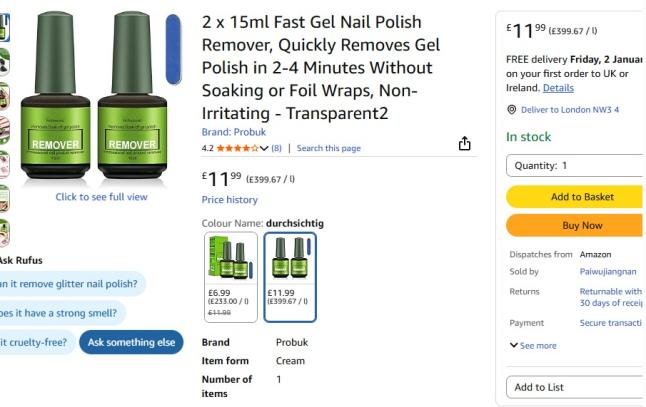Click the Buy Now button

click(x=575, y=225)
